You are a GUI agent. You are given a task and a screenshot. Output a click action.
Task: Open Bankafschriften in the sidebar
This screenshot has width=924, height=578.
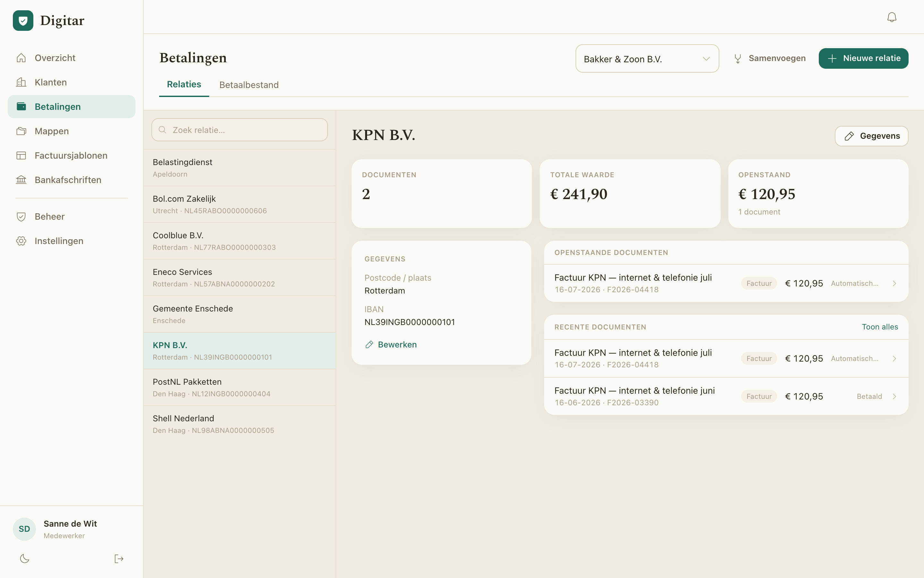pos(72,180)
